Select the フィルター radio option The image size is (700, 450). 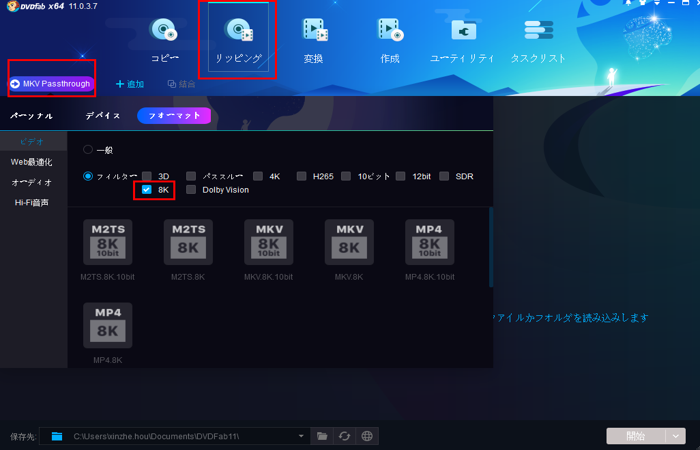click(x=88, y=176)
